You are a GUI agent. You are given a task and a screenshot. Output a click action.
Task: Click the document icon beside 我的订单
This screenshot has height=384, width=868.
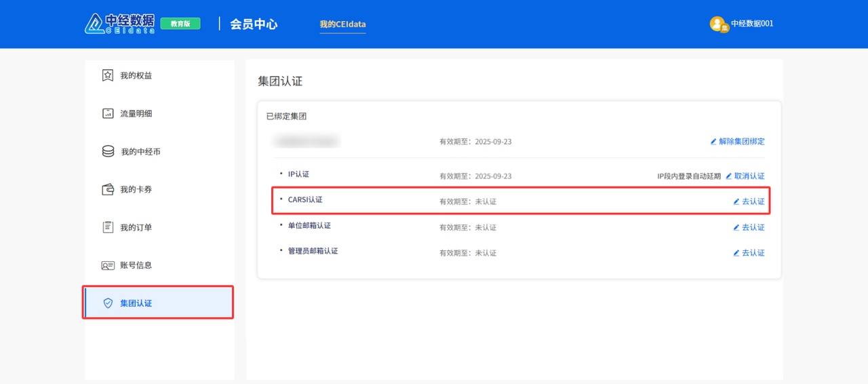click(x=108, y=227)
